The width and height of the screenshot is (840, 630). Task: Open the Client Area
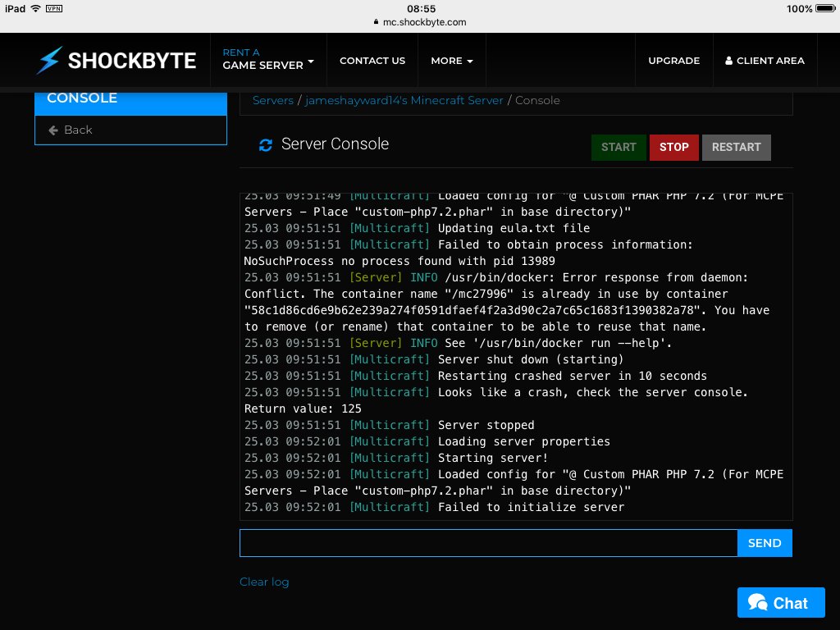[x=765, y=61]
